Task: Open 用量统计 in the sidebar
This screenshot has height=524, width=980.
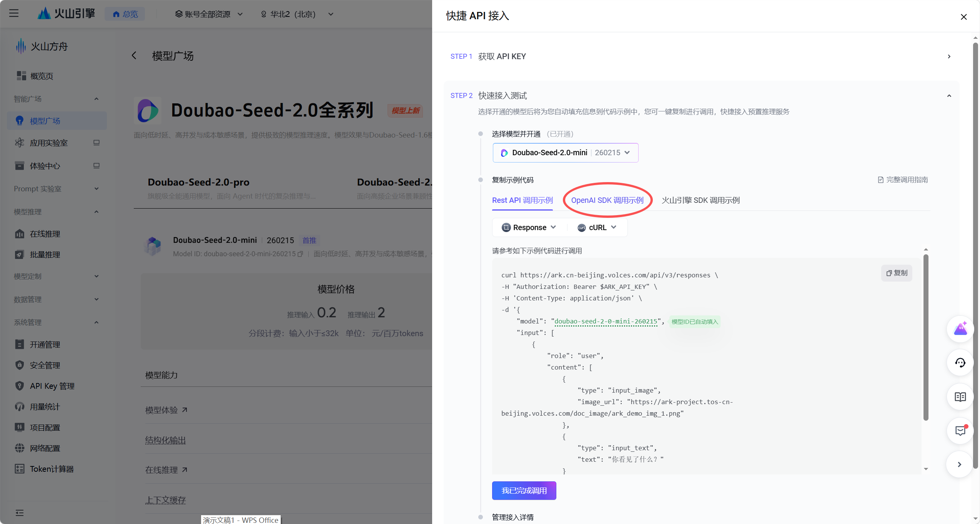Action: pos(57,407)
